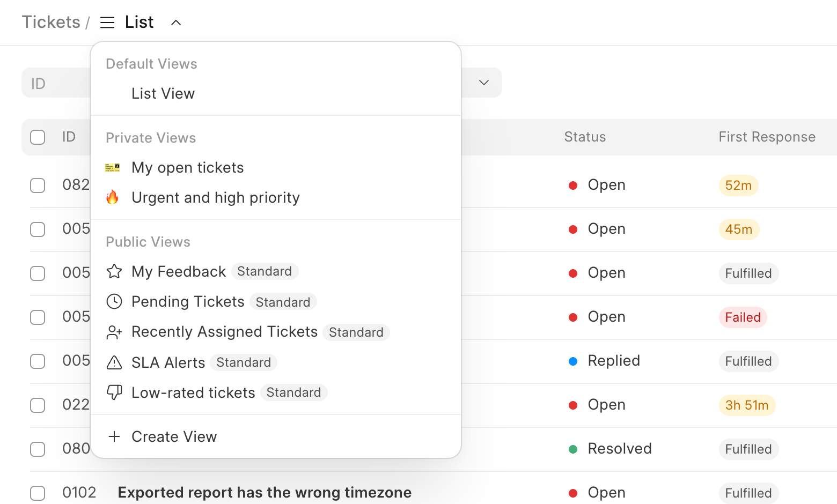
Task: Click the Standard tag beside SLA Alerts
Action: point(244,362)
